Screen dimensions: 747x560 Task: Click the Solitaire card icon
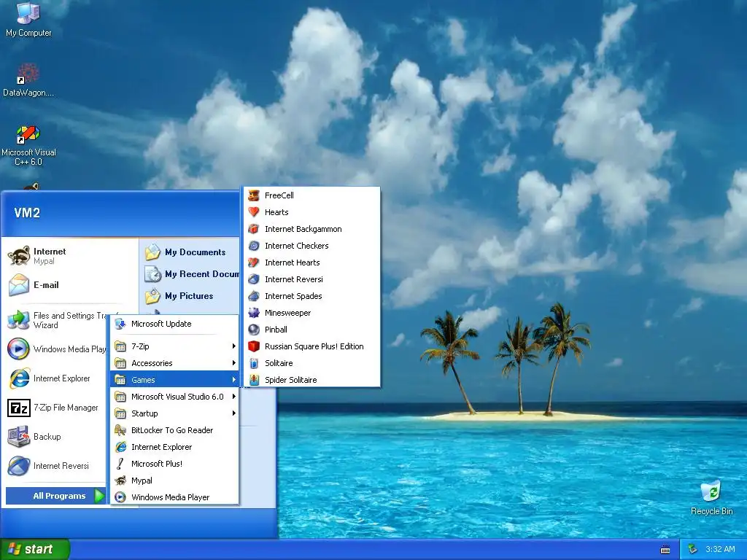[254, 363]
